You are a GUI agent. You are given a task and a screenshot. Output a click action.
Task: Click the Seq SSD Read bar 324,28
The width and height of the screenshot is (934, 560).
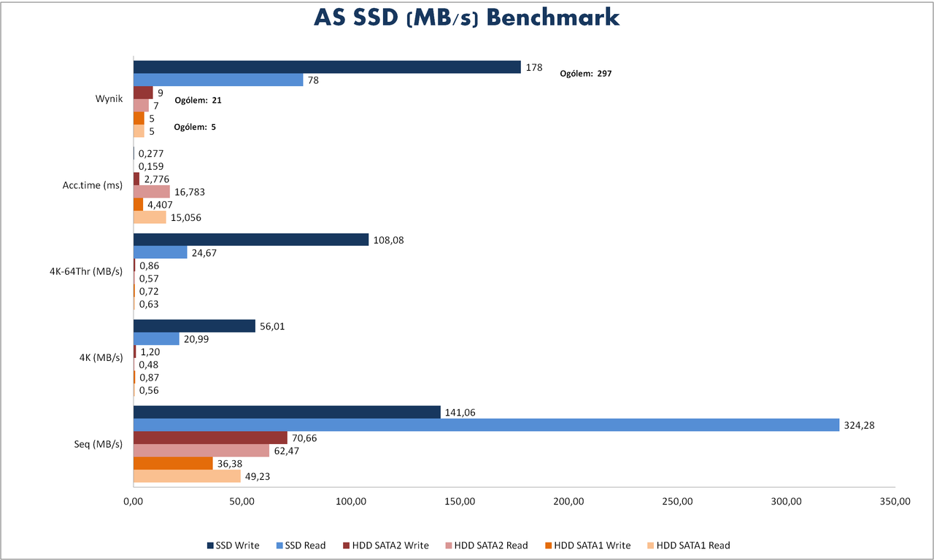pyautogui.click(x=487, y=425)
